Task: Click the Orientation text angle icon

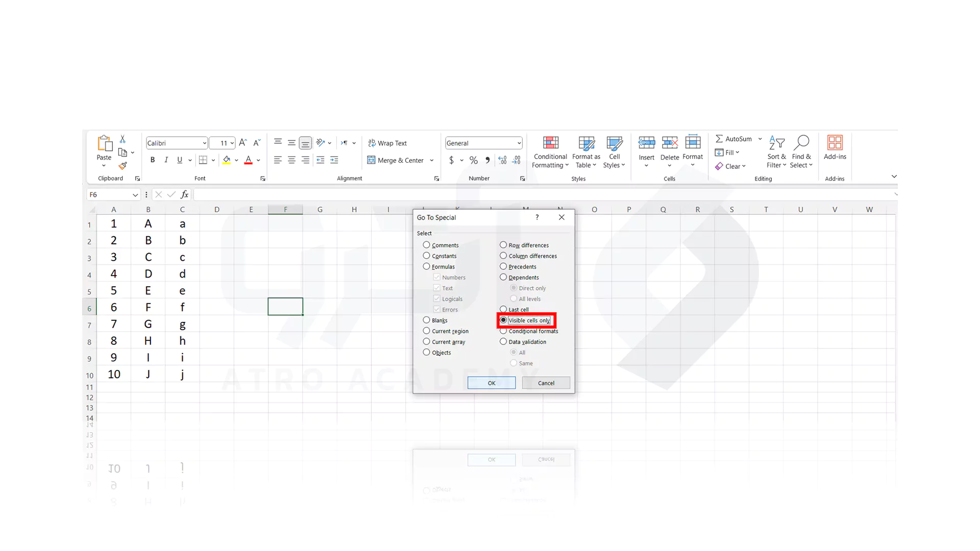Action: coord(321,143)
